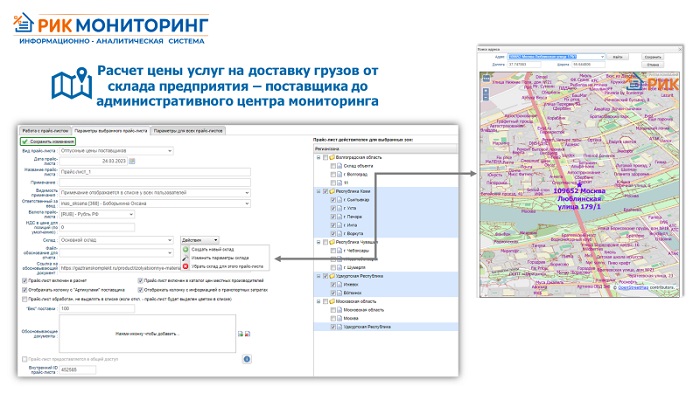Collapse the "Республика Коми" tree node
700x393 pixels.
[x=318, y=191]
